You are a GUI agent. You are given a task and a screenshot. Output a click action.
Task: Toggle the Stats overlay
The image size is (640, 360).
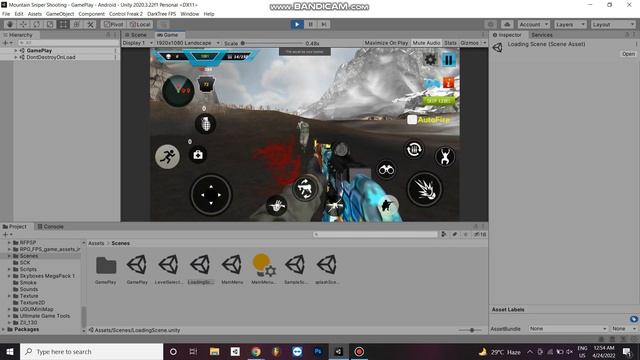[x=450, y=43]
